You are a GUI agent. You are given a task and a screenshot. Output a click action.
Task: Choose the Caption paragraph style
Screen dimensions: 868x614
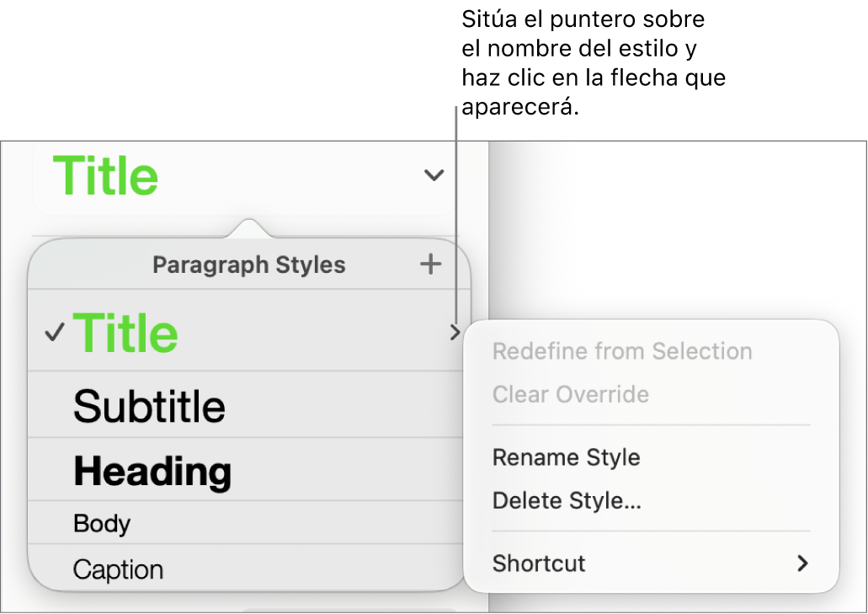coord(117,569)
